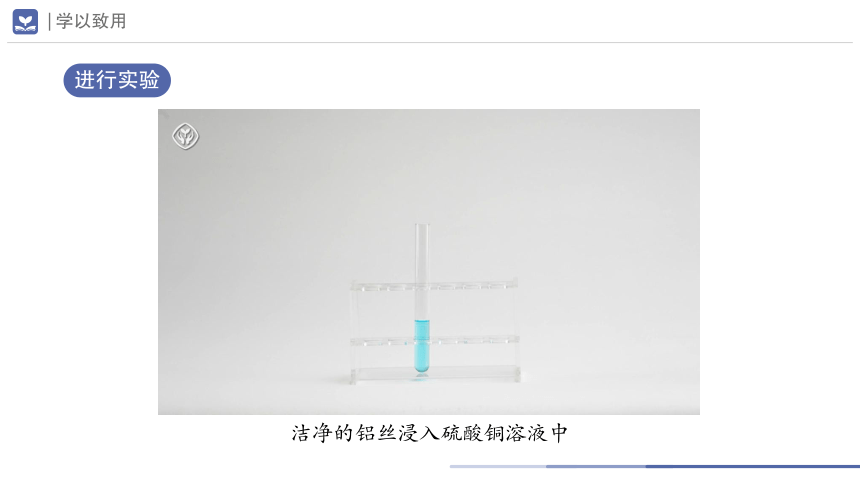Select the blue copper sulfate solution
Image resolution: width=860 pixels, height=484 pixels.
click(x=422, y=346)
